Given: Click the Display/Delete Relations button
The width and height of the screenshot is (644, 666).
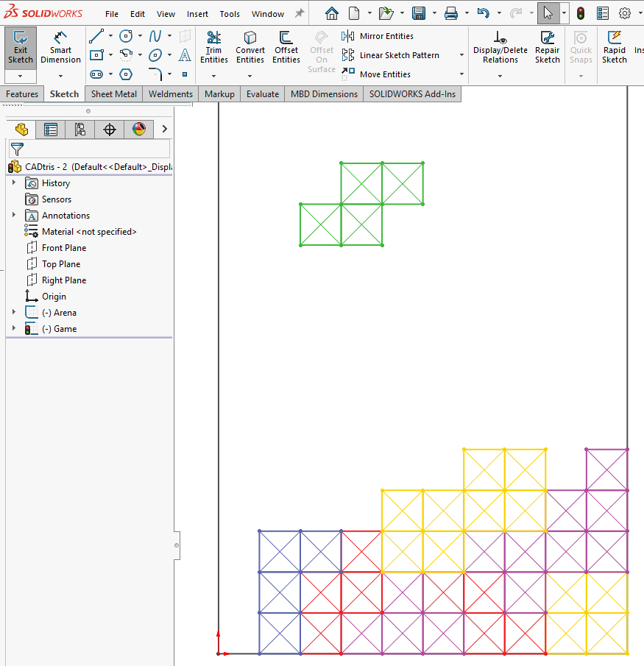Looking at the screenshot, I should click(x=500, y=48).
